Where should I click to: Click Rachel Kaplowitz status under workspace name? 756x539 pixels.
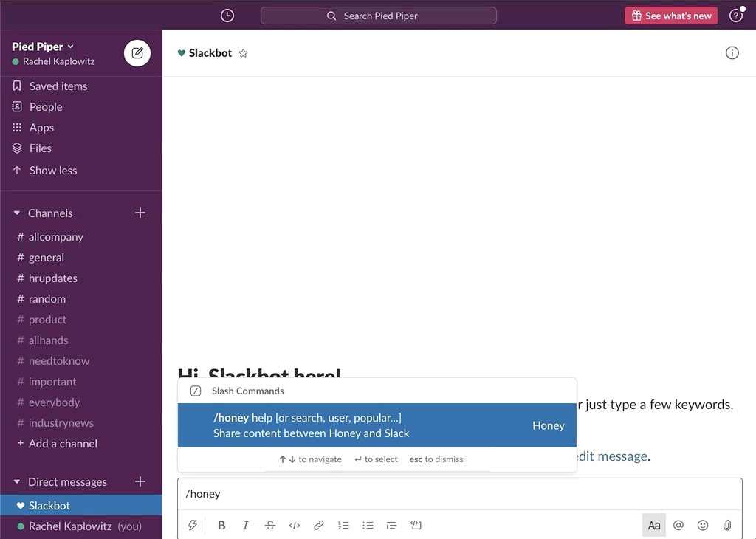[x=53, y=61]
